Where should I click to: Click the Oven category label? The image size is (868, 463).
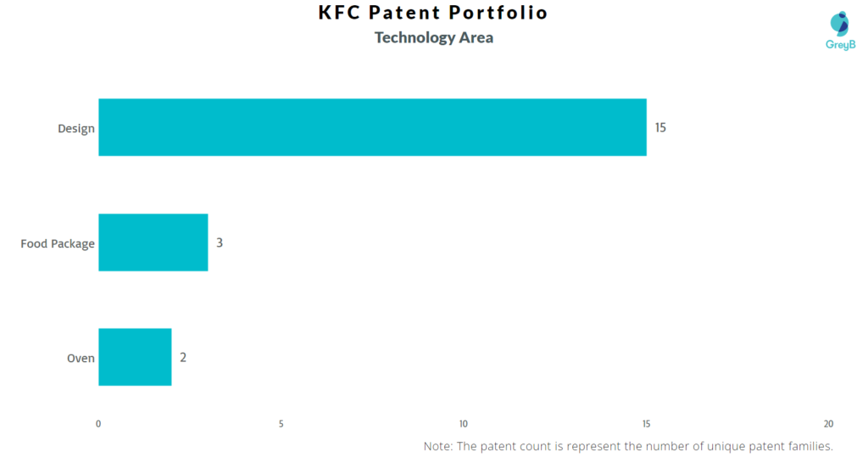[81, 359]
